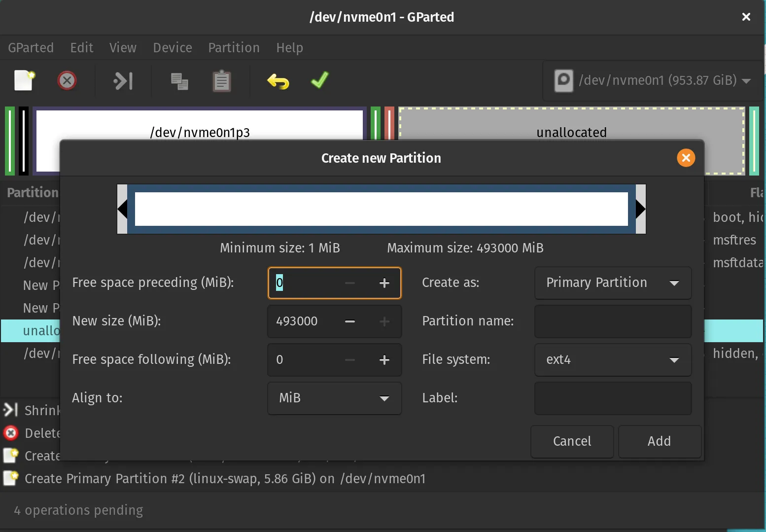Click the msftres flags cell
This screenshot has width=766, height=532.
[734, 240]
